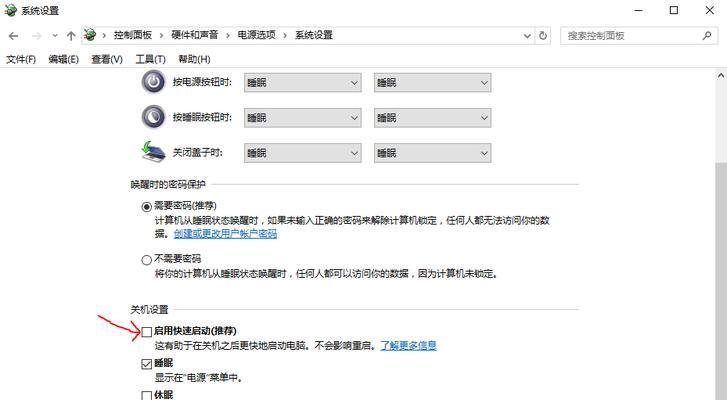Open 查看(V) menu
This screenshot has height=400, width=727.
(x=107, y=59)
